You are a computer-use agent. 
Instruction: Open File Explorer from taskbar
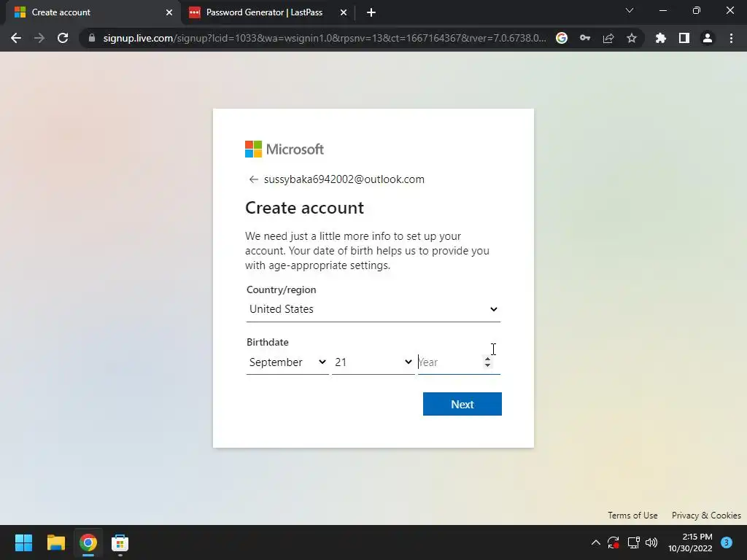[x=55, y=542]
